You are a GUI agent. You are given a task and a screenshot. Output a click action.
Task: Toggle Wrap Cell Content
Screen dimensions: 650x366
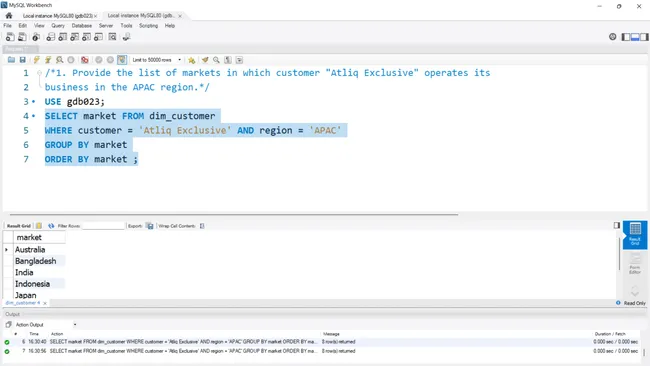pyautogui.click(x=202, y=226)
